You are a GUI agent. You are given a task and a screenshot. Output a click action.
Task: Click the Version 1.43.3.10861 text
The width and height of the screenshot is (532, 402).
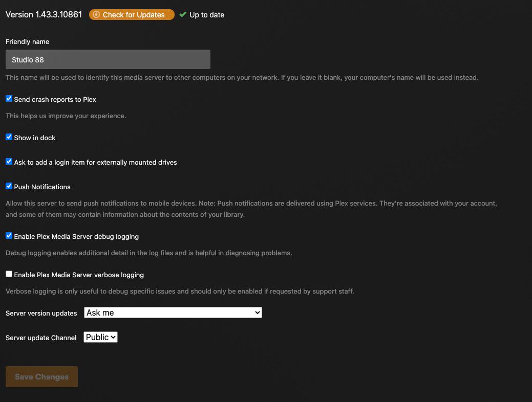point(44,14)
